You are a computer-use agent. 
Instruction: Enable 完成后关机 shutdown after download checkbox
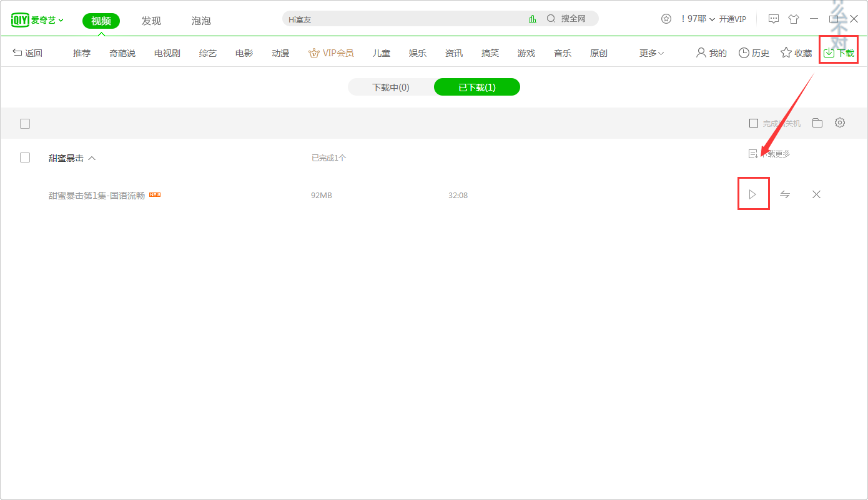(x=754, y=122)
